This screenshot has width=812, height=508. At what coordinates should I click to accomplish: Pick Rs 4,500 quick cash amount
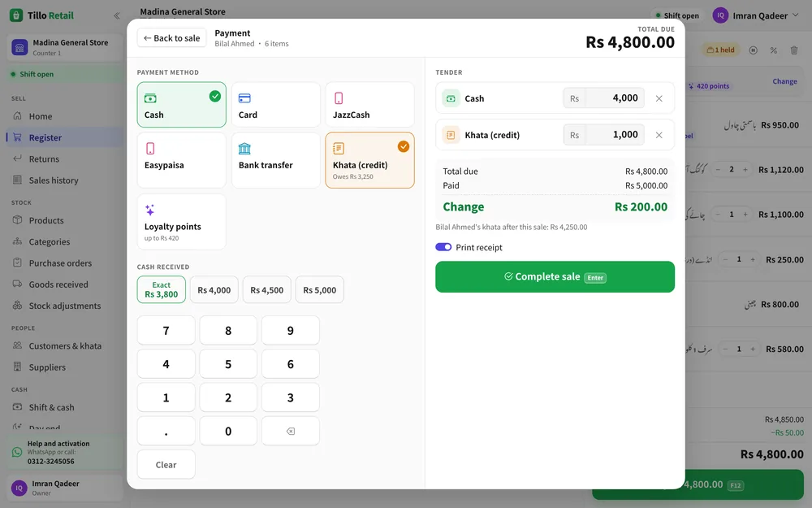point(266,290)
